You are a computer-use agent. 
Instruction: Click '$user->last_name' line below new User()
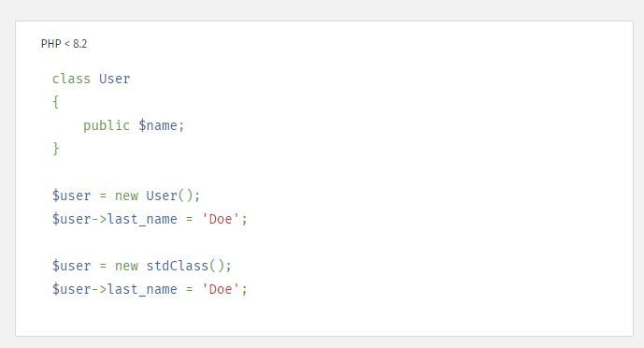[x=150, y=219]
